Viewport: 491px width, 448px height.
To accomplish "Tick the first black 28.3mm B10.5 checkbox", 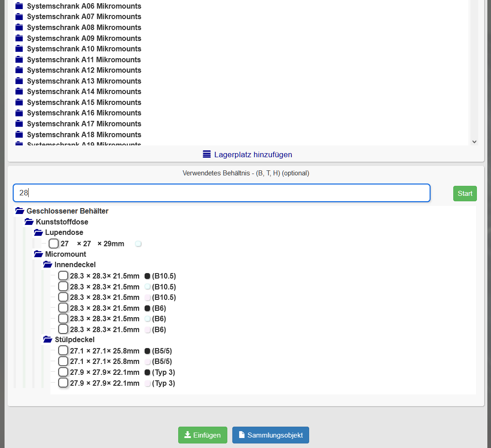I will [x=63, y=276].
